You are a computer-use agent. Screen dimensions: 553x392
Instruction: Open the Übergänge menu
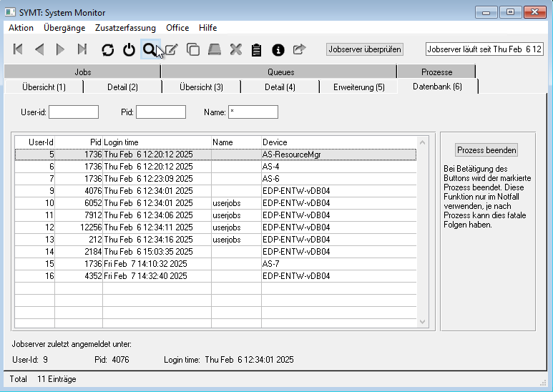tap(64, 28)
